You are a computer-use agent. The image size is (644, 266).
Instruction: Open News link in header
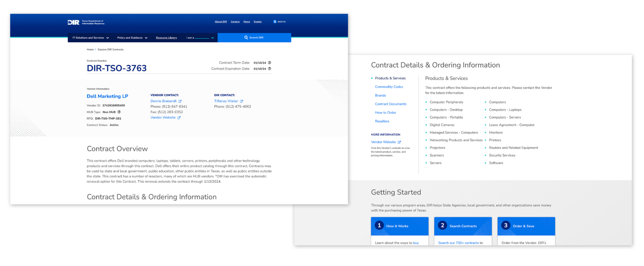[247, 21]
